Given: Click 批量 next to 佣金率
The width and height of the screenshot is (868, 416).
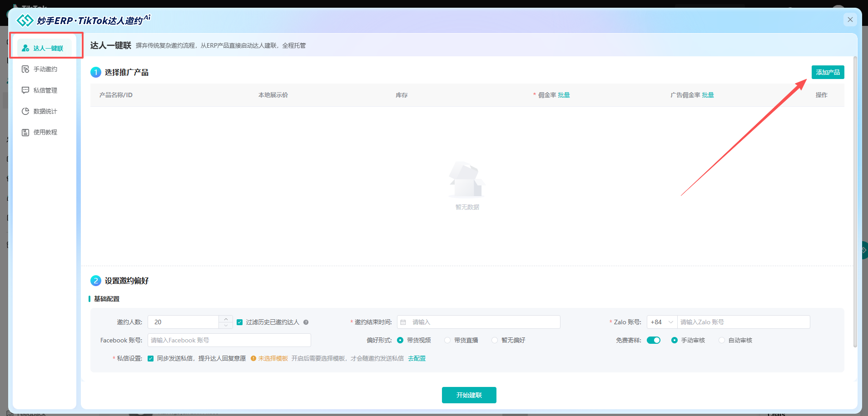Looking at the screenshot, I should click(564, 95).
